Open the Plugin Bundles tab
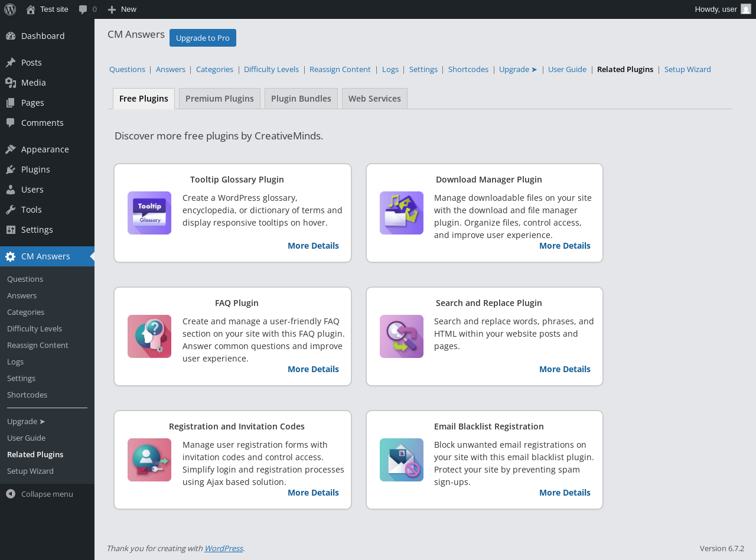 click(301, 99)
